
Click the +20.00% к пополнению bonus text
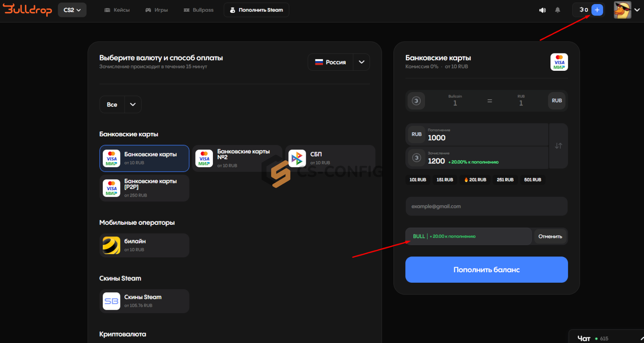coord(473,162)
